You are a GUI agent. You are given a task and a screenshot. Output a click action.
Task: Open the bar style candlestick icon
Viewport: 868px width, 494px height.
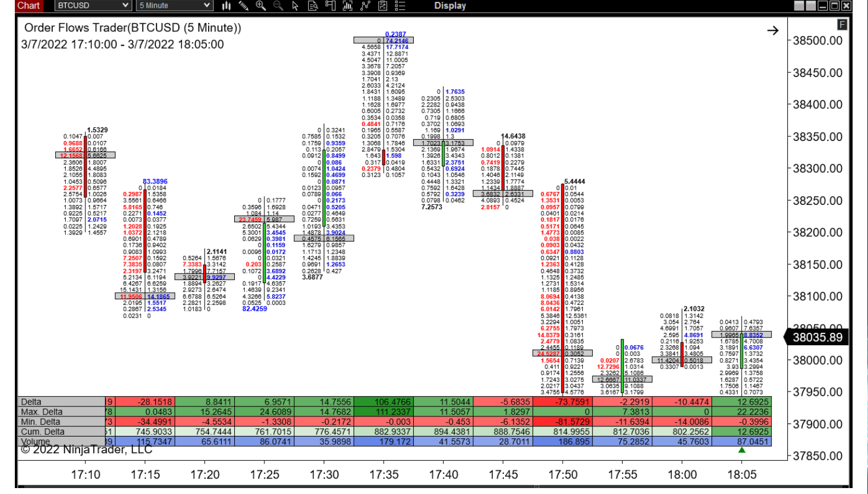(226, 6)
